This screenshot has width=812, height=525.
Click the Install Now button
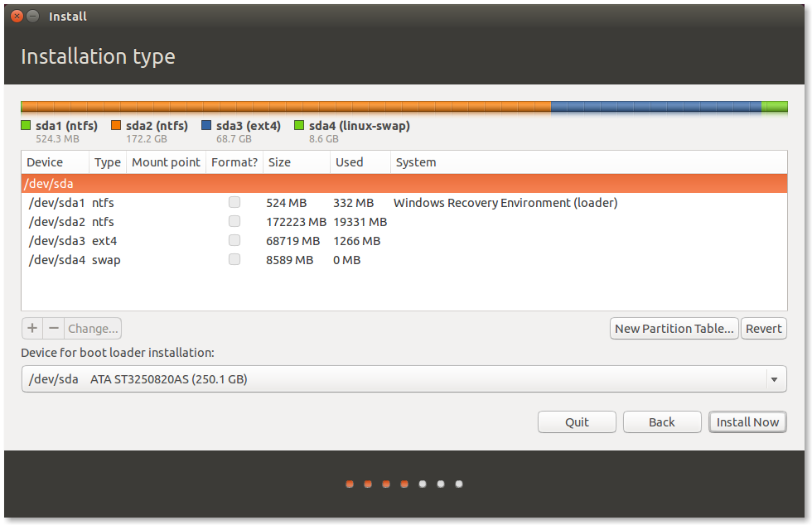click(747, 421)
